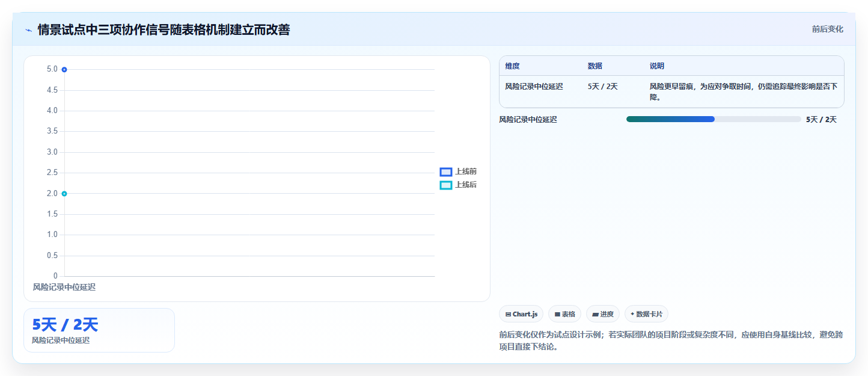
Task: Click the blue data point at 5.0
Action: pyautogui.click(x=64, y=70)
